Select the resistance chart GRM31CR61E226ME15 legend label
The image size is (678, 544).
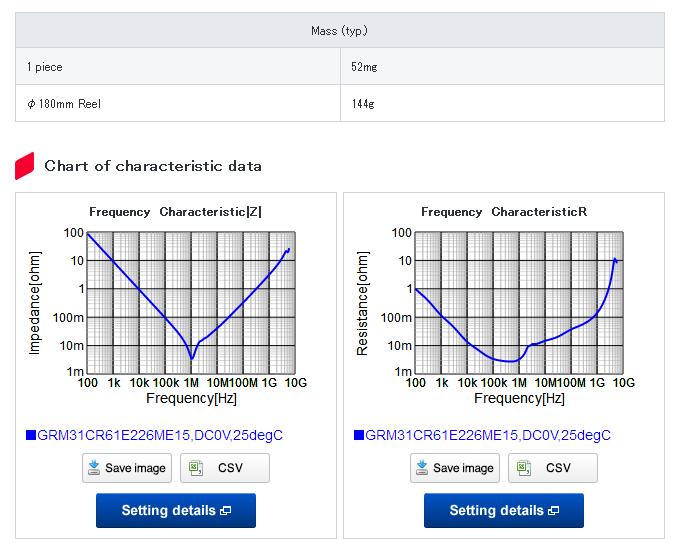point(488,435)
